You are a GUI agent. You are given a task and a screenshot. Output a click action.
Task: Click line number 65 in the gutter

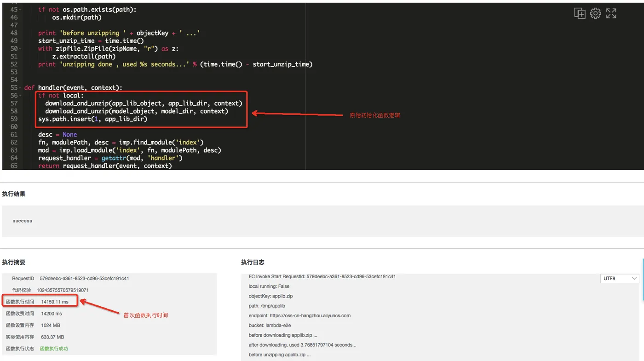click(14, 166)
